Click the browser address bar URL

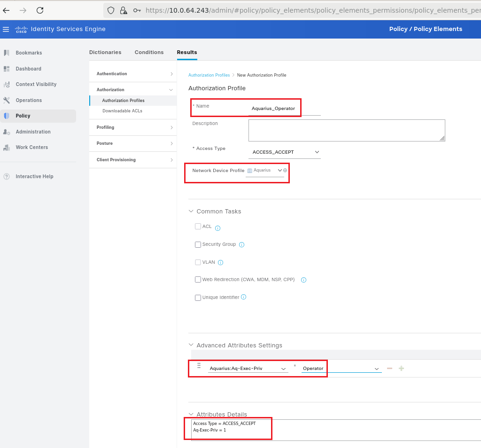(313, 10)
